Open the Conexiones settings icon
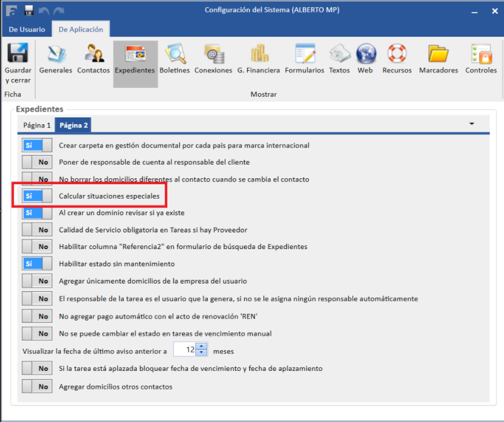 pos(213,54)
